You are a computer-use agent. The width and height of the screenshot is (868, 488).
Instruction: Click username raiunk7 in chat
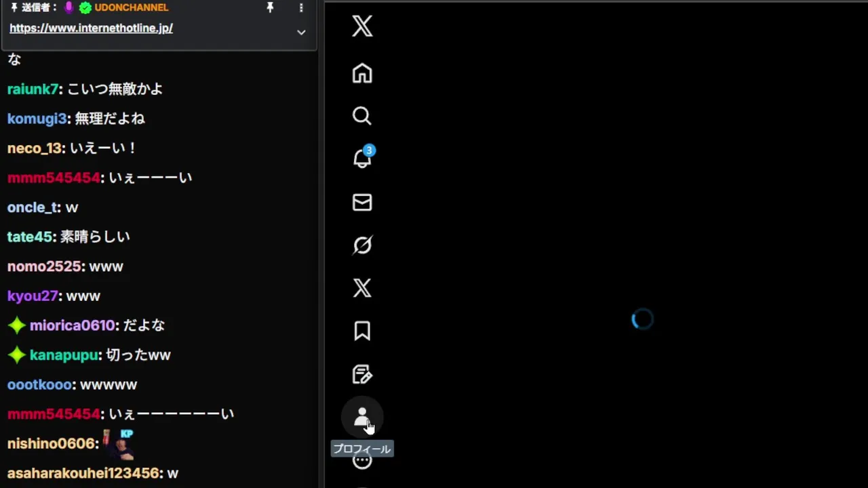33,89
